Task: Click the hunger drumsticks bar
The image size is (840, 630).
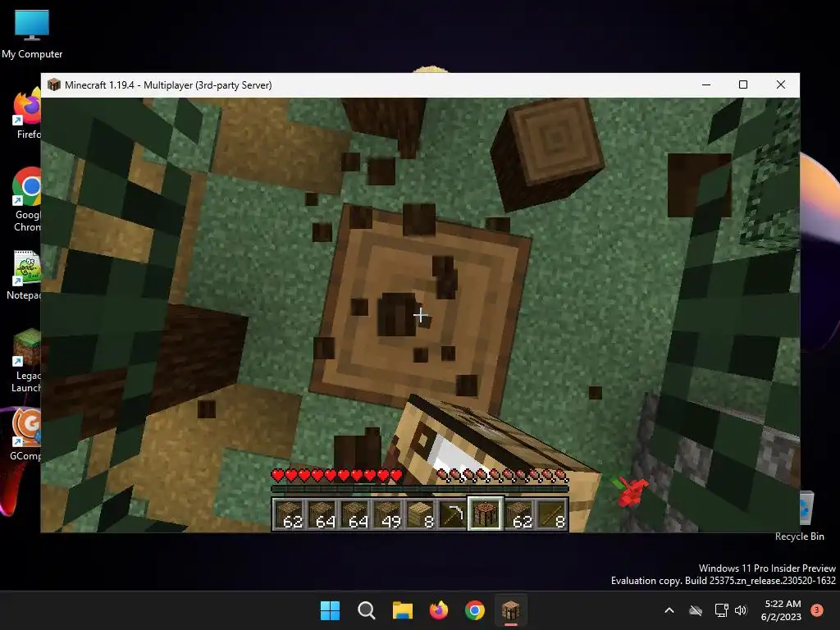Action: [x=503, y=475]
